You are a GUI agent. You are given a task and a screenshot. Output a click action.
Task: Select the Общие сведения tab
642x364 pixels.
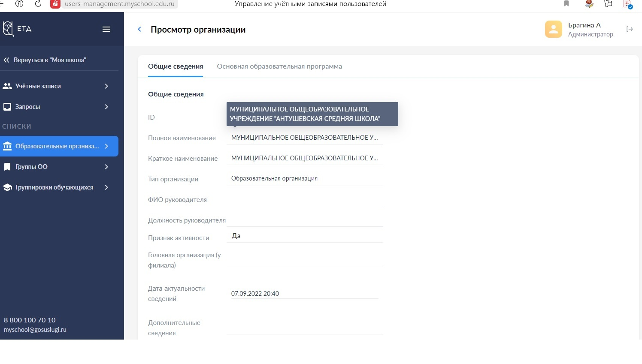point(176,66)
